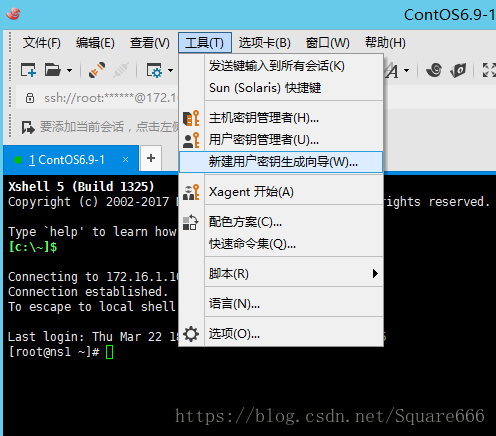Select 发送键输入到所有会话(K) menu entry
Screen dimensions: 496x436
point(281,66)
